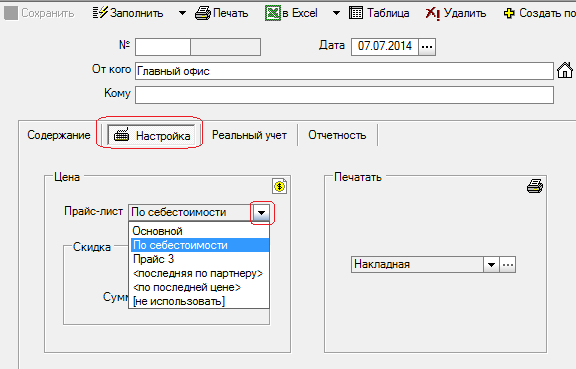Viewport: 576px width, 369px height.
Task: Click the Создать по toolbar button
Action: [539, 13]
